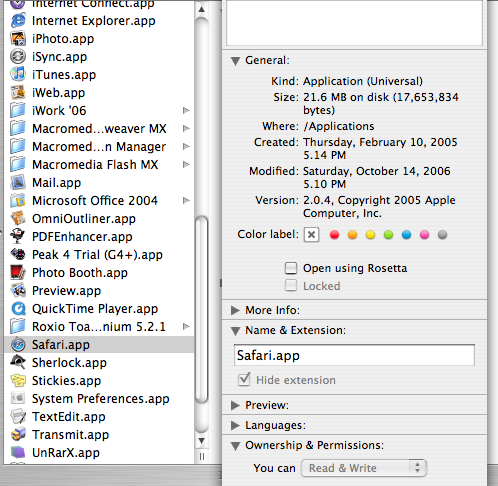Click the Internet Explorer app icon
498x486 pixels.
point(18,21)
